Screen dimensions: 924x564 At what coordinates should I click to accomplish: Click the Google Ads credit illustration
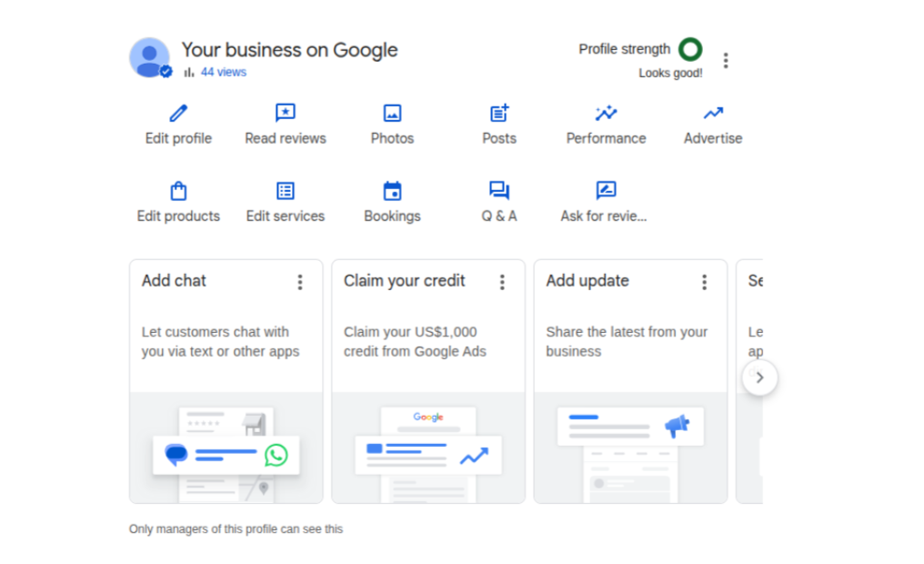(428, 448)
